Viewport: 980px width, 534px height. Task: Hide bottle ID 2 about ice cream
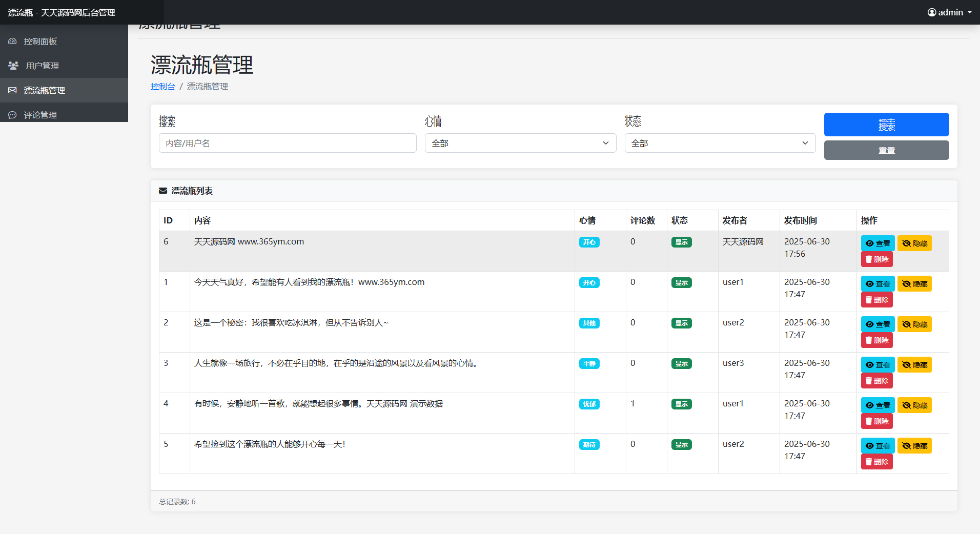(x=914, y=324)
